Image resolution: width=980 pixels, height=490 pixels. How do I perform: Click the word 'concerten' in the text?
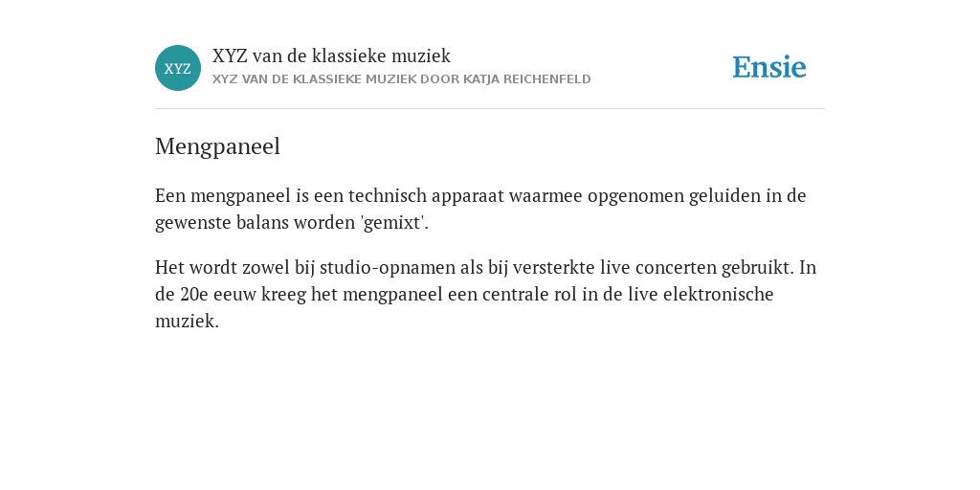[677, 268]
